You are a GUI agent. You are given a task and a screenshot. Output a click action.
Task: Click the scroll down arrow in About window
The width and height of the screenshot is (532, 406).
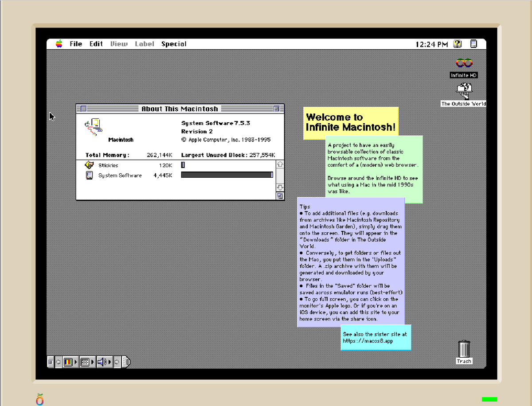280,187
